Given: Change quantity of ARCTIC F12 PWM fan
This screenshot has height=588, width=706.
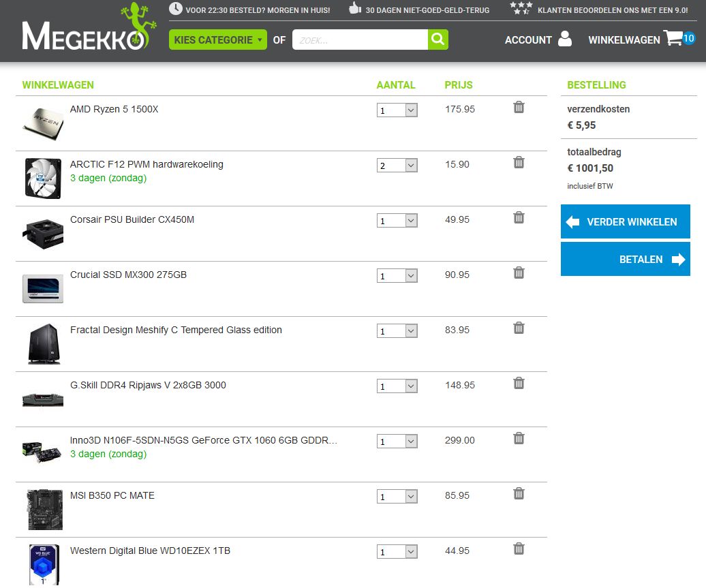Looking at the screenshot, I should [x=397, y=166].
